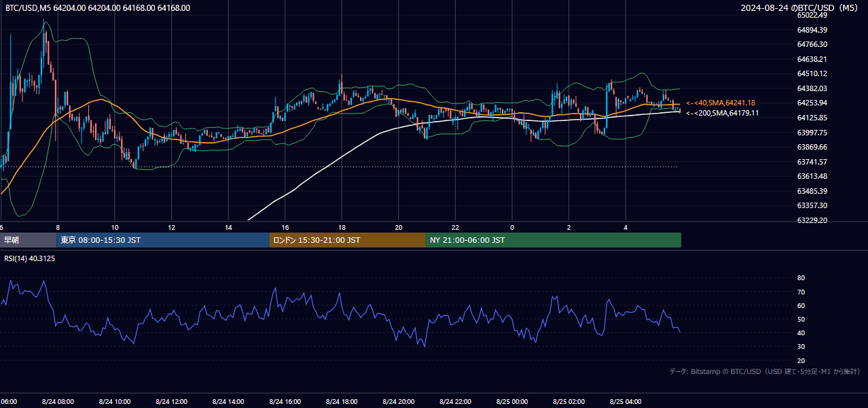
Task: Click the BTC/USD,M5 OHLC header text
Action: click(98, 8)
